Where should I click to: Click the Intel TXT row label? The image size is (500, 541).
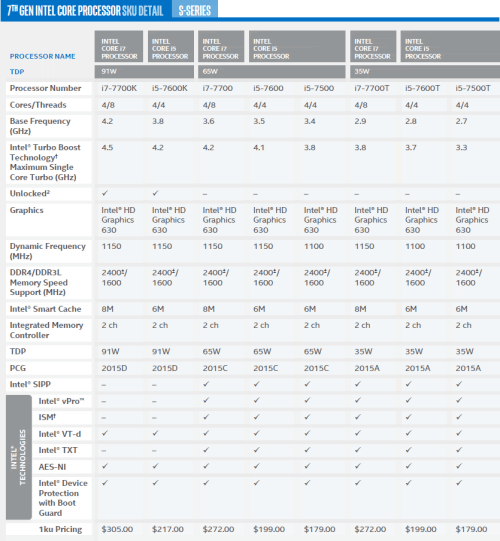click(x=58, y=451)
